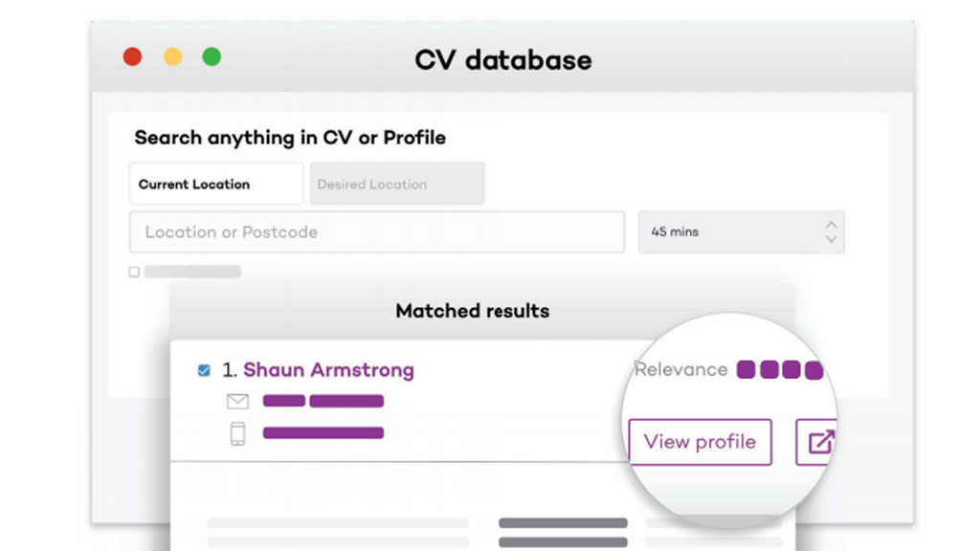
Task: Tick the checkbox below the location field
Action: 134,272
